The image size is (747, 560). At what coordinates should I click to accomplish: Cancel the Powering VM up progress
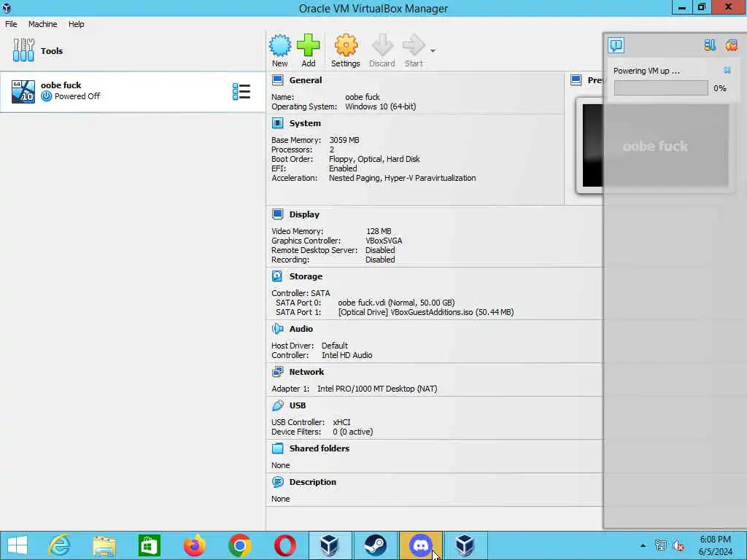(x=727, y=71)
